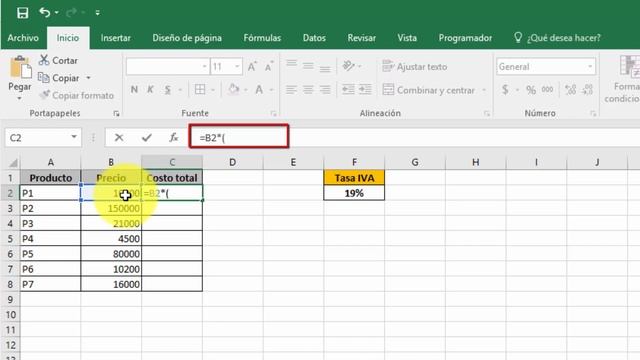
Task: Toggle italic (K) formatting
Action: coord(150,89)
